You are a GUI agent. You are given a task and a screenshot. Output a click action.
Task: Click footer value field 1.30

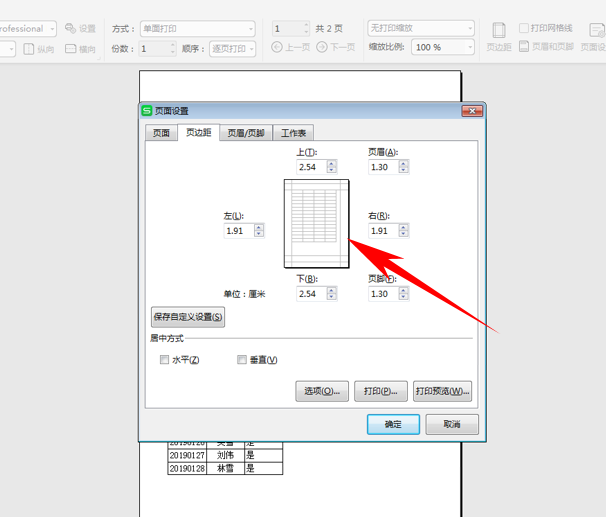pos(383,294)
